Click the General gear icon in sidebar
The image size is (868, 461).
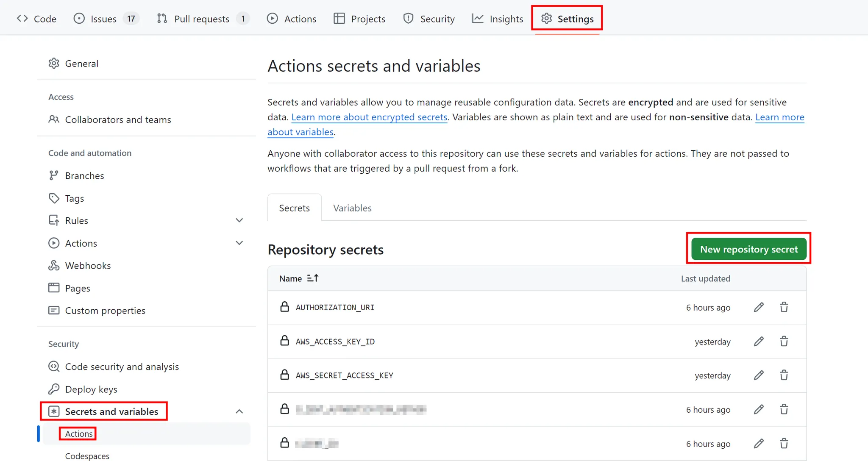click(x=54, y=63)
